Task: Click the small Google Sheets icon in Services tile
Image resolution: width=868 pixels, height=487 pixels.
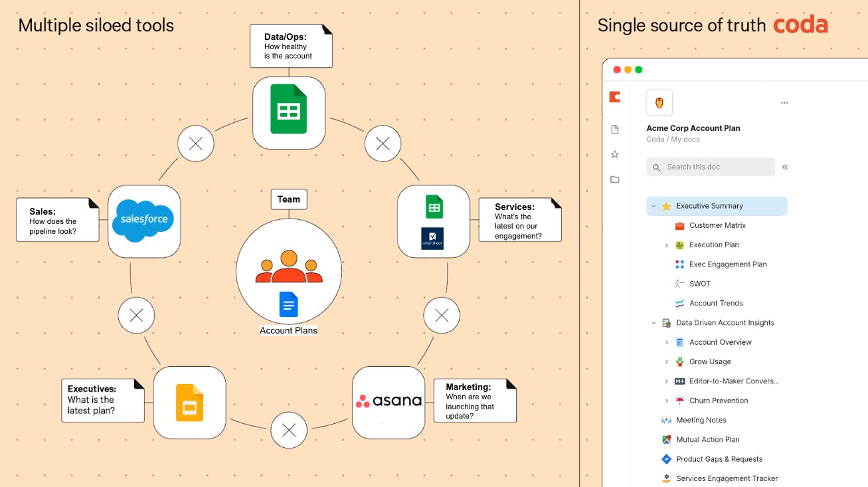Action: pyautogui.click(x=434, y=207)
